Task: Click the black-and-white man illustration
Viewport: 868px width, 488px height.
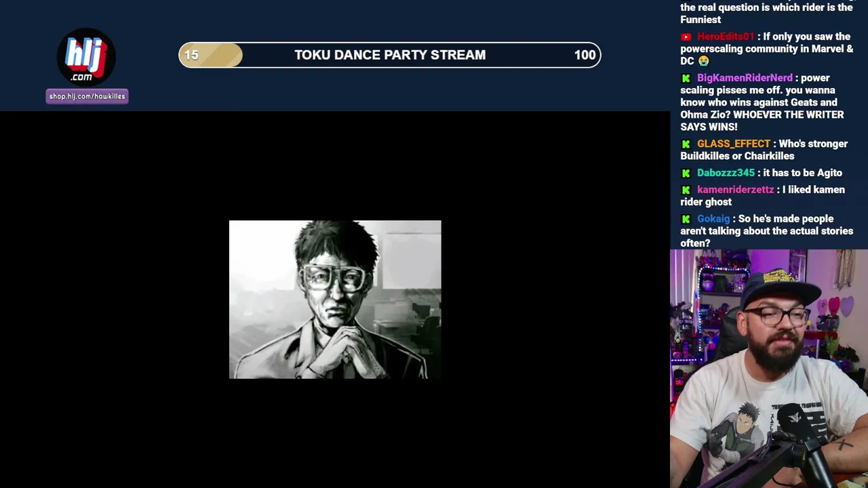Action: point(335,300)
